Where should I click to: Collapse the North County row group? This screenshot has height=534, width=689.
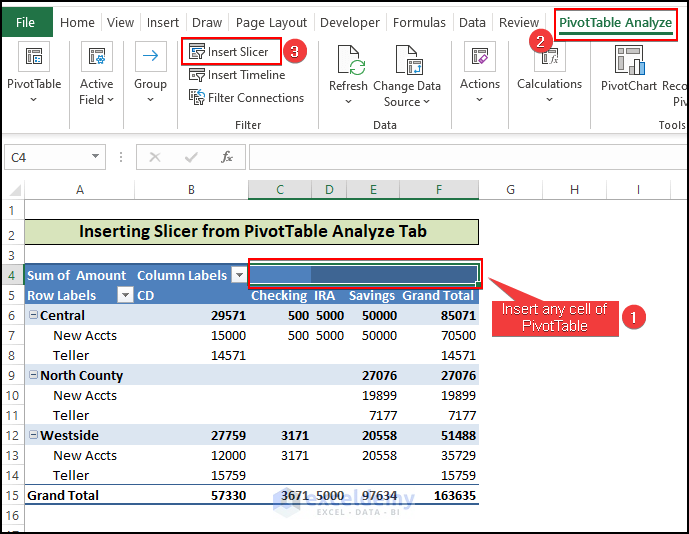[33, 376]
